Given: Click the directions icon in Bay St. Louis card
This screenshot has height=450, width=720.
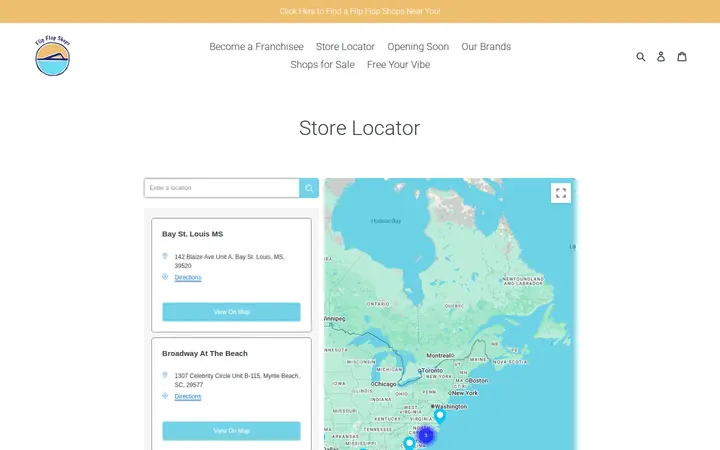Looking at the screenshot, I should (165, 276).
